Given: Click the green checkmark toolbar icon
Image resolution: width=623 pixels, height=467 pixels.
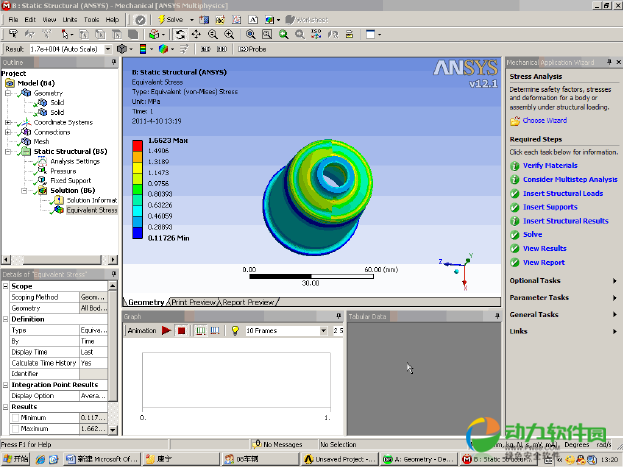Looking at the screenshot, I should pyautogui.click(x=140, y=19).
